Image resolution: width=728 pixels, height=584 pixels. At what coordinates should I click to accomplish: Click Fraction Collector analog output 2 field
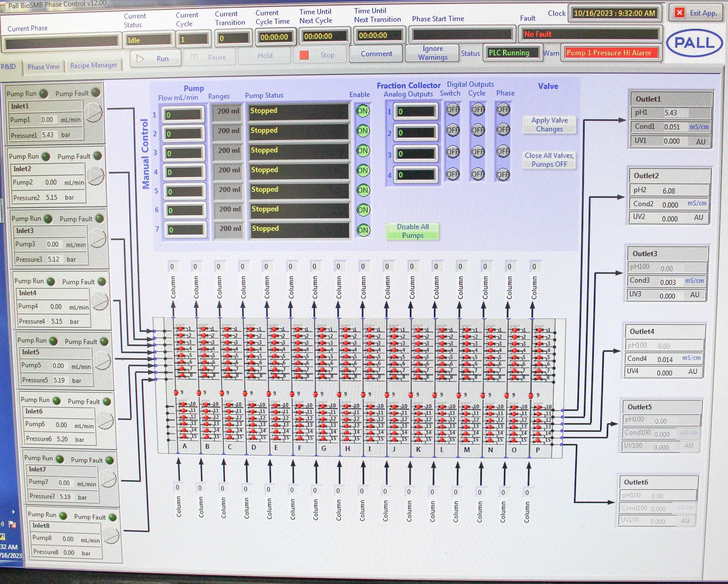coord(415,133)
